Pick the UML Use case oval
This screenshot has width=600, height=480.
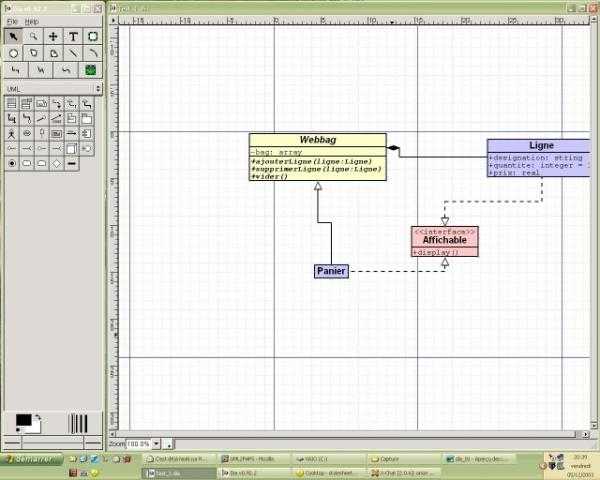[27, 134]
